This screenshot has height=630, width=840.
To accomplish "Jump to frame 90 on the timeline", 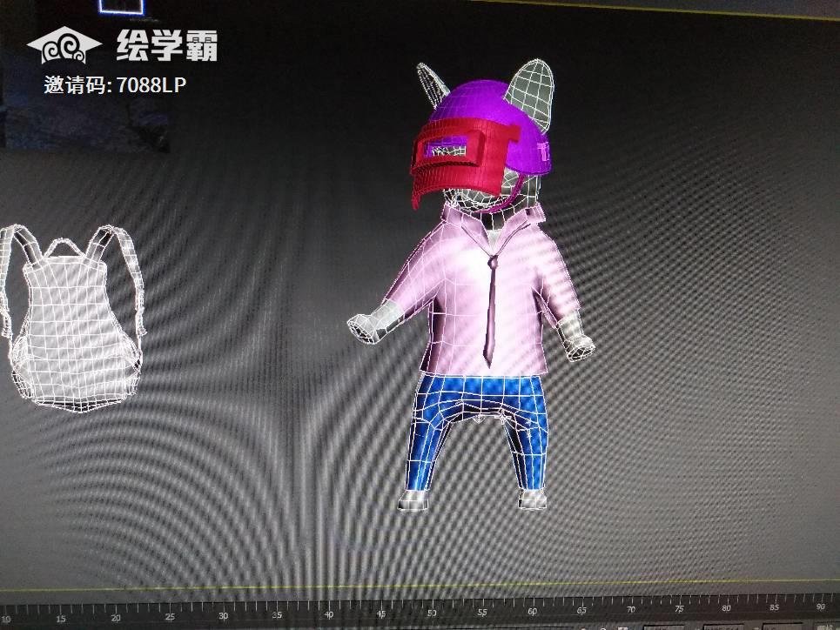I will coord(821,607).
